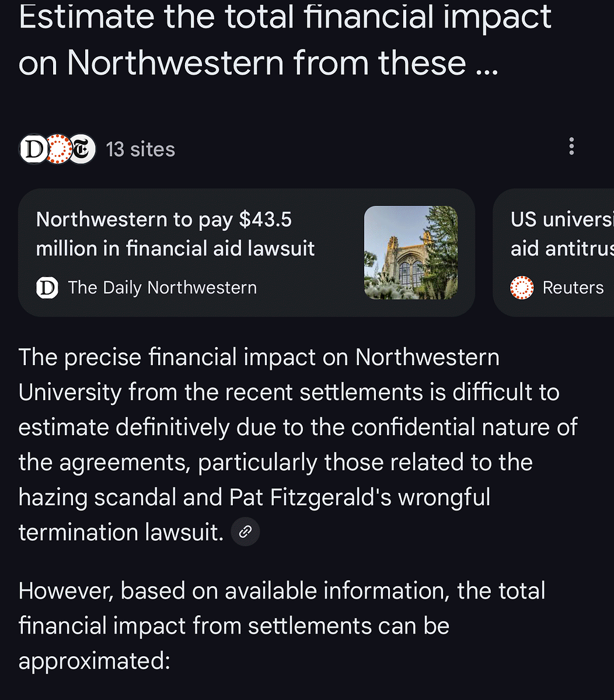Click 'The Daily Northwestern' source name
The image size is (614, 700).
click(162, 288)
